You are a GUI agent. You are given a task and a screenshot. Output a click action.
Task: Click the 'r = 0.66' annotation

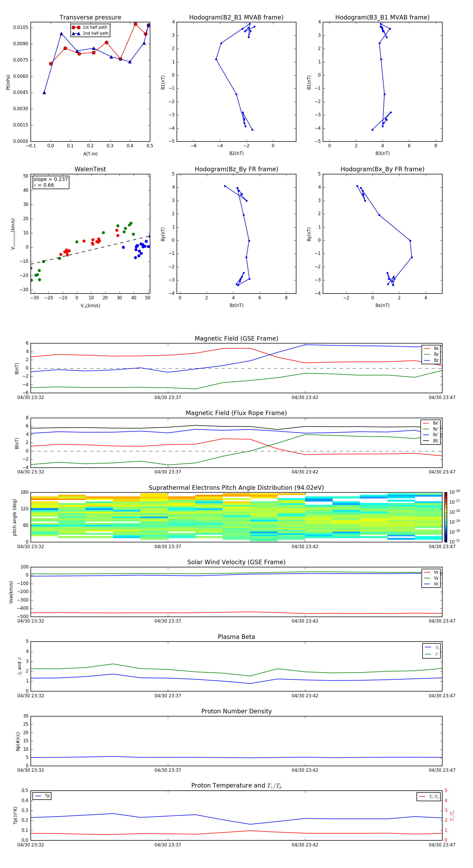coord(44,185)
